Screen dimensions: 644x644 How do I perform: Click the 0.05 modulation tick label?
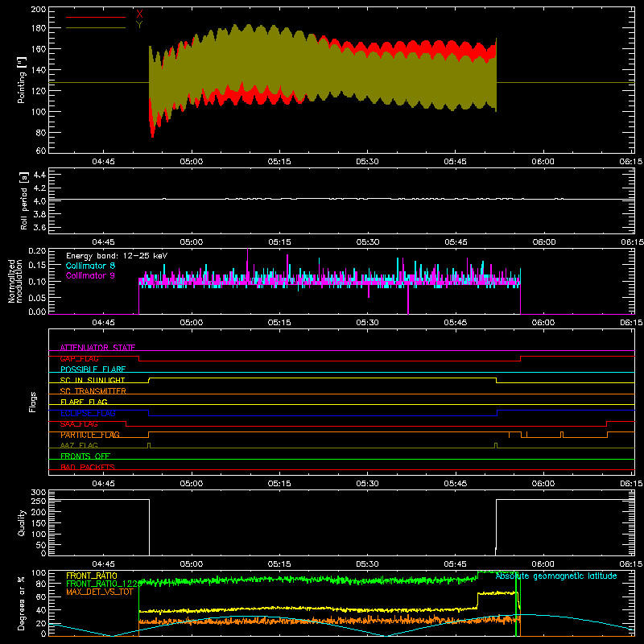pyautogui.click(x=37, y=297)
